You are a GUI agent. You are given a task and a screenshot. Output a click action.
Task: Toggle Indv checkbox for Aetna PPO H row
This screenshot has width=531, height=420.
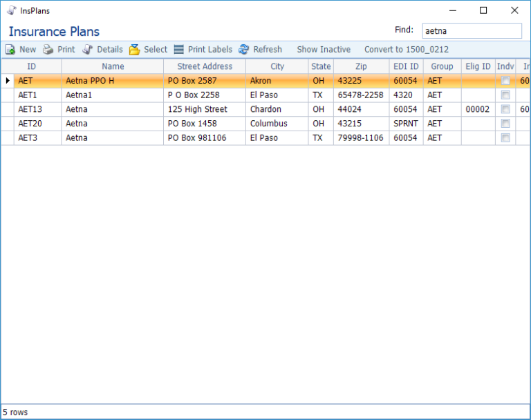tap(505, 81)
